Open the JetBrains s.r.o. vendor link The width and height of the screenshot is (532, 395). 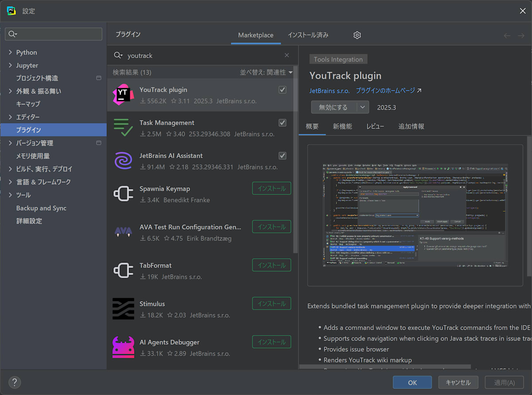[329, 90]
